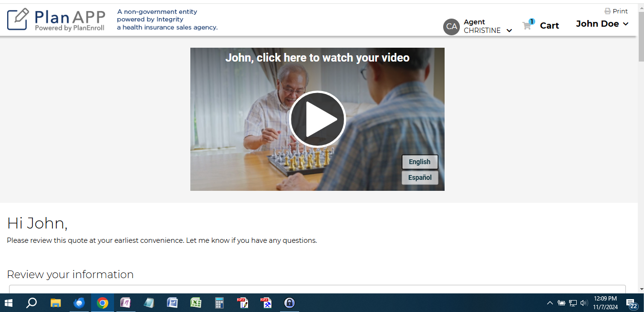Click the shopping cart icon
This screenshot has width=644, height=312.
pos(527,26)
